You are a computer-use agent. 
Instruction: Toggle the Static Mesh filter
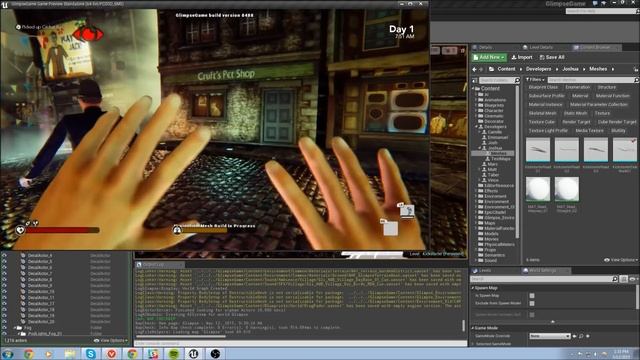point(576,113)
